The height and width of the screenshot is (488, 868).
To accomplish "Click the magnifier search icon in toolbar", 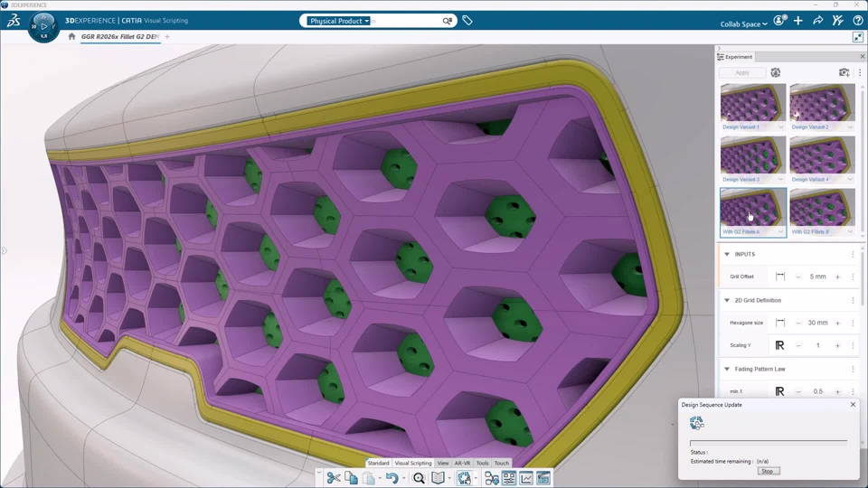I will (419, 477).
